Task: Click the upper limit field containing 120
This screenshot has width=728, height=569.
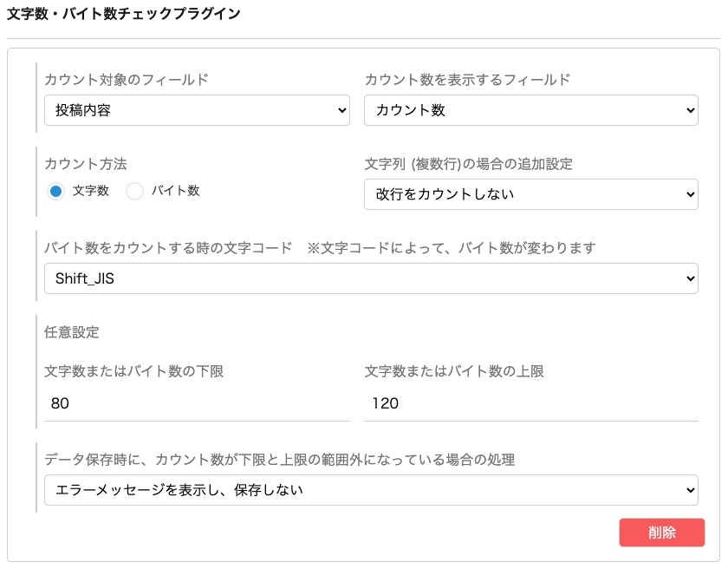Action: pyautogui.click(x=531, y=403)
